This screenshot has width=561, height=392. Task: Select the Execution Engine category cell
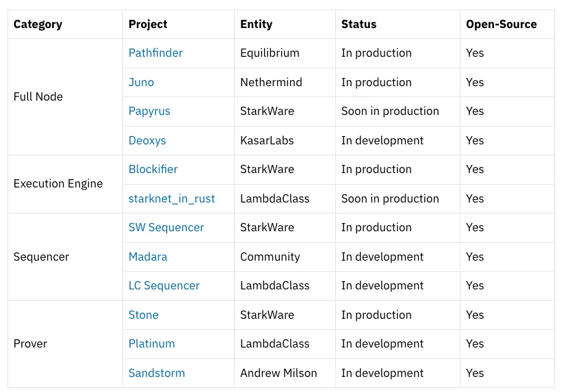click(x=58, y=183)
